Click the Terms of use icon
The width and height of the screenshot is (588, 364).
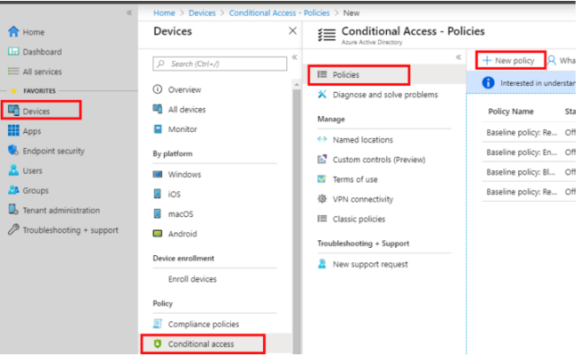[x=322, y=179]
